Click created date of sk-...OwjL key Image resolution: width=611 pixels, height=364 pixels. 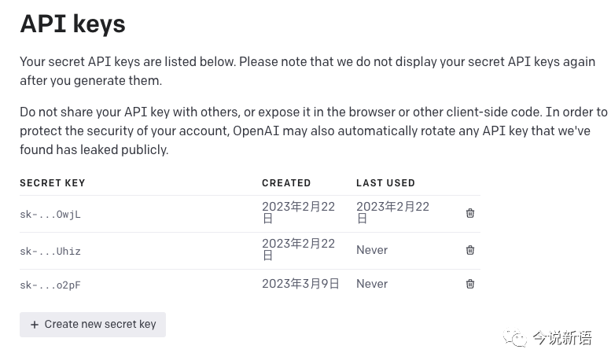pyautogui.click(x=299, y=212)
